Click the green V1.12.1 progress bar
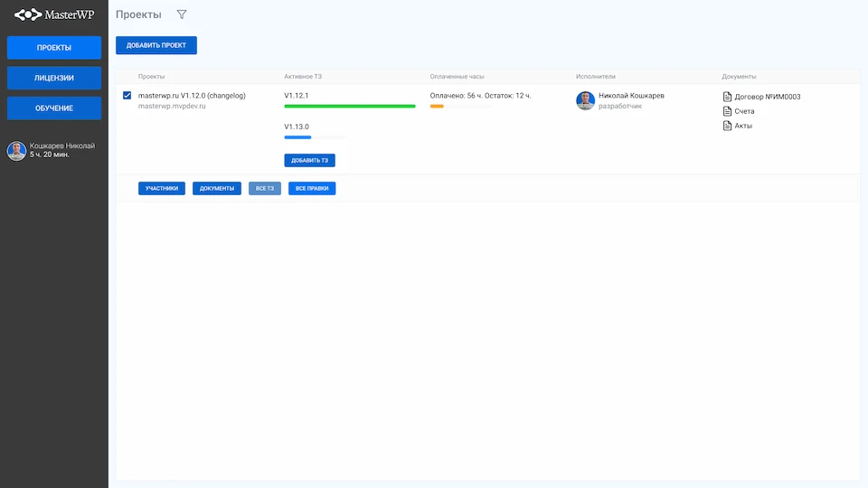The height and width of the screenshot is (488, 868). 350,107
